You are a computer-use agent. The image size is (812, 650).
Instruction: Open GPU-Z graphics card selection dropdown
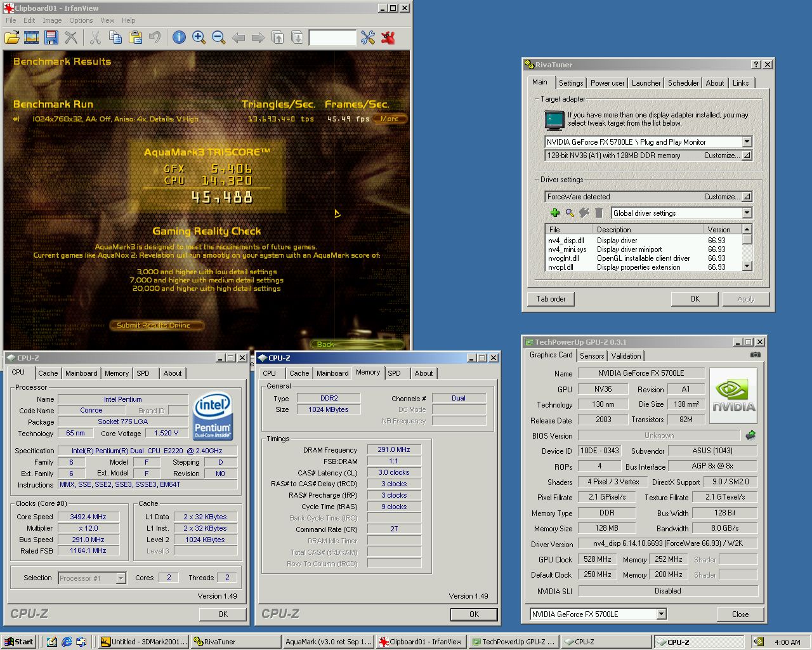point(661,614)
